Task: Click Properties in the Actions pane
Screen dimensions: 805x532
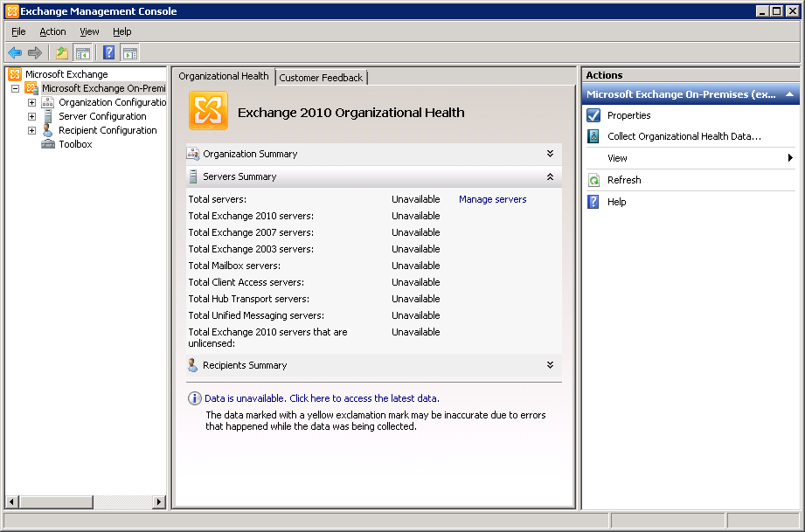Action: tap(629, 115)
